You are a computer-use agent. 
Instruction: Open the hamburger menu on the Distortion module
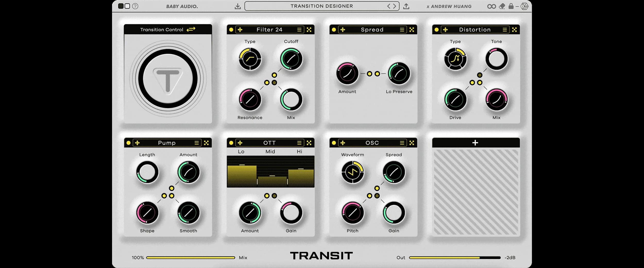pyautogui.click(x=505, y=30)
